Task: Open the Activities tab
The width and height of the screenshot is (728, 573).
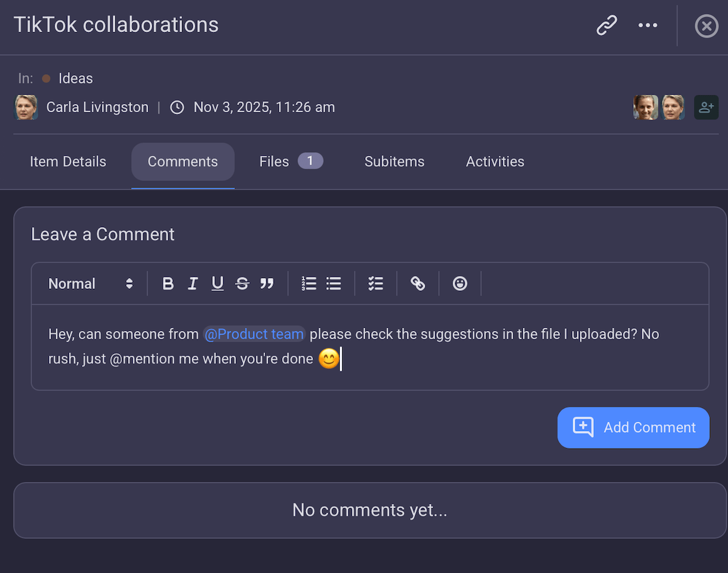Action: click(x=495, y=161)
